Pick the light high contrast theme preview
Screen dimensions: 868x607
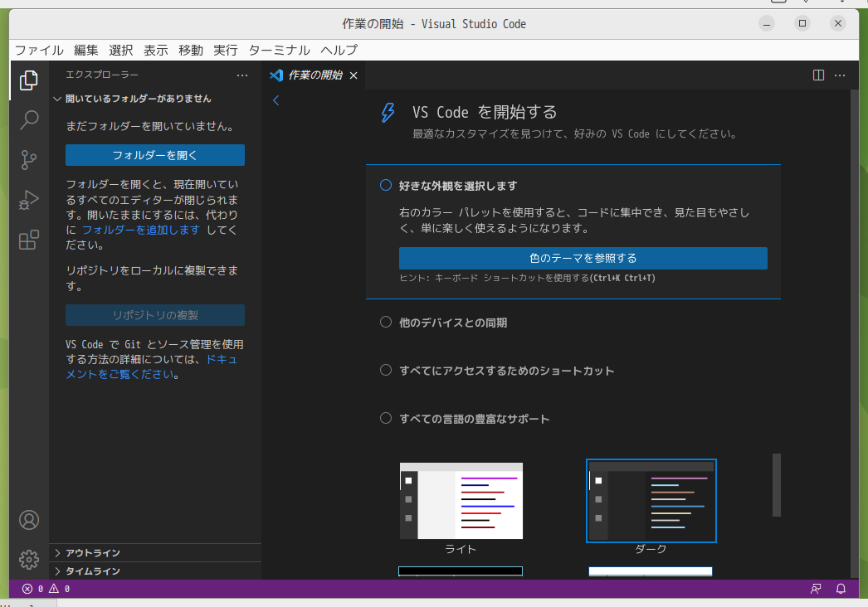(x=651, y=571)
